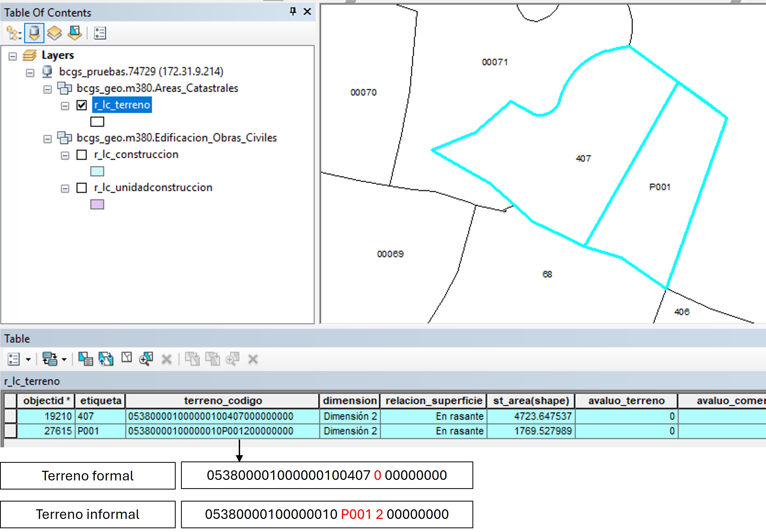Click the area value 4723.647537
Viewport: 766px width, 532px height.
pyautogui.click(x=531, y=416)
